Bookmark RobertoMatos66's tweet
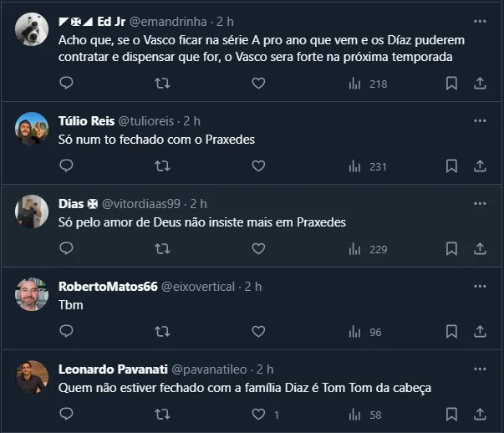Screen dimensions: 504x433 (x=451, y=332)
